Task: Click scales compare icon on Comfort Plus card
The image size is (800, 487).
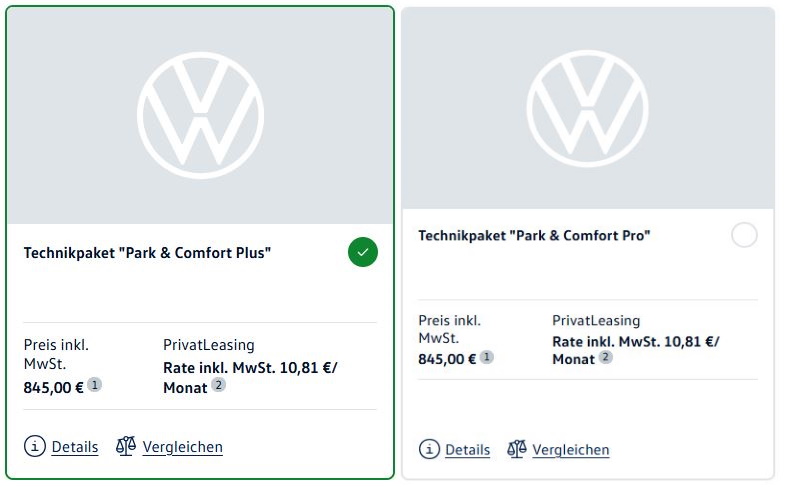Action: (x=126, y=446)
